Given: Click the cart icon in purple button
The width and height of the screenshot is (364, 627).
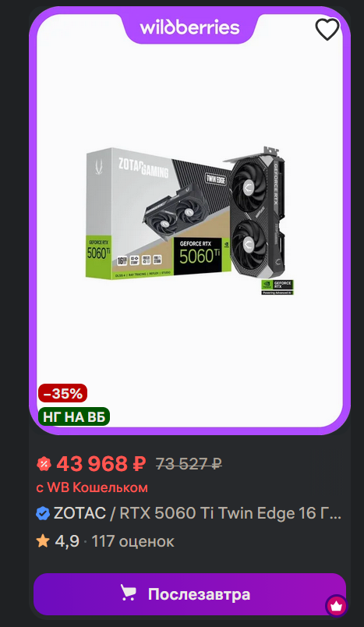Looking at the screenshot, I should coord(129,593).
